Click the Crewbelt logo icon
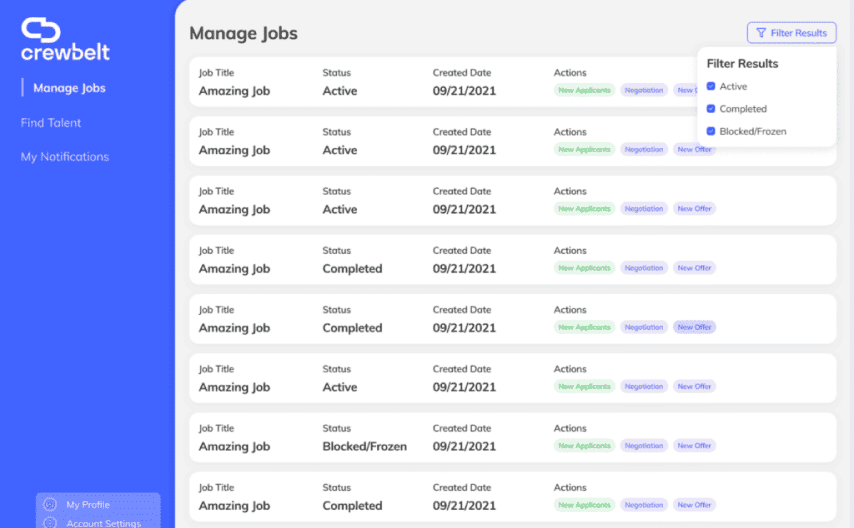 [x=41, y=30]
